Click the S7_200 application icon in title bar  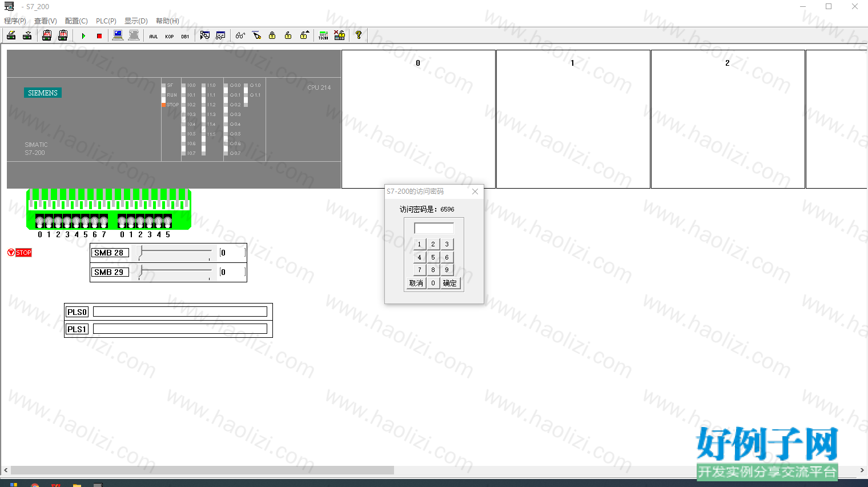[x=9, y=6]
